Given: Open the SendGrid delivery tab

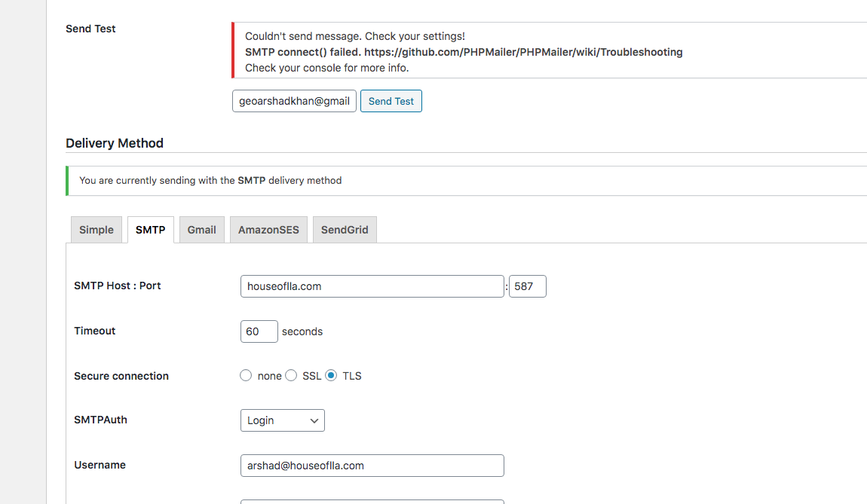Looking at the screenshot, I should click(345, 230).
